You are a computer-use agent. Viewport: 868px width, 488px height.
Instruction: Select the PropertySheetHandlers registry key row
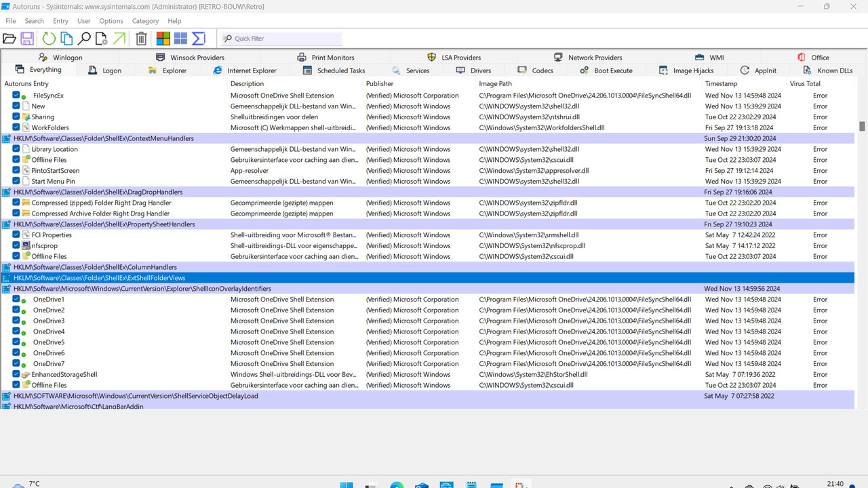[x=429, y=224]
